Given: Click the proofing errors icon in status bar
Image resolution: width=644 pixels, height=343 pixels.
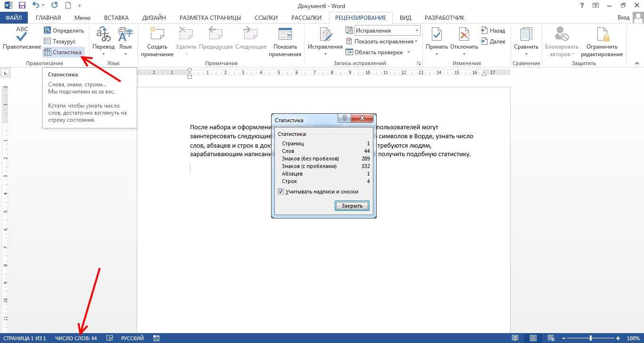Looking at the screenshot, I should [x=110, y=338].
